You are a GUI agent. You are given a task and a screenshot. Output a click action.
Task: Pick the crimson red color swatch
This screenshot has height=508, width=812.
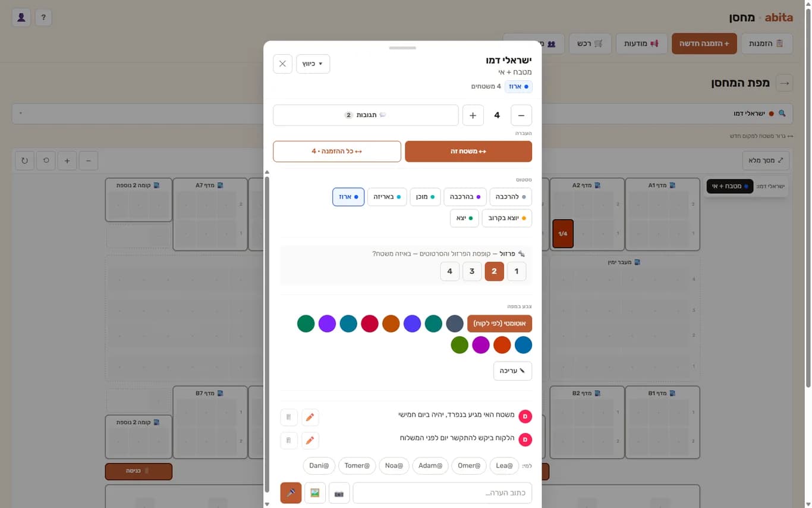tap(370, 324)
